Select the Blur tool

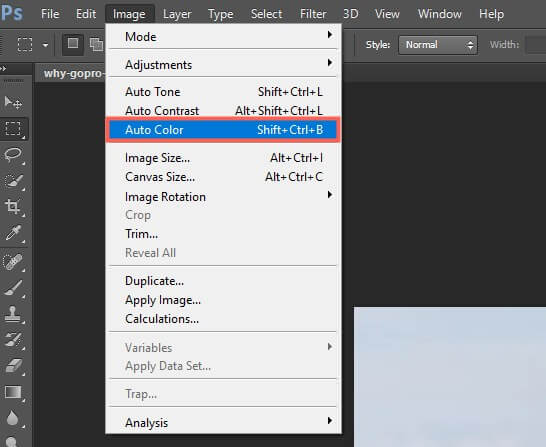(13, 418)
